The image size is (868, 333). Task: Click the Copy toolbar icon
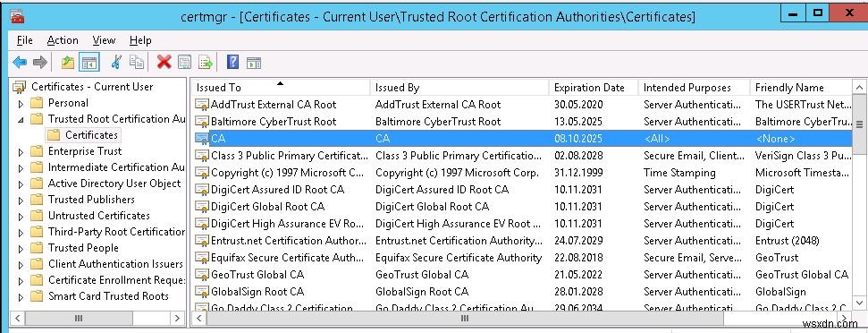(x=137, y=62)
